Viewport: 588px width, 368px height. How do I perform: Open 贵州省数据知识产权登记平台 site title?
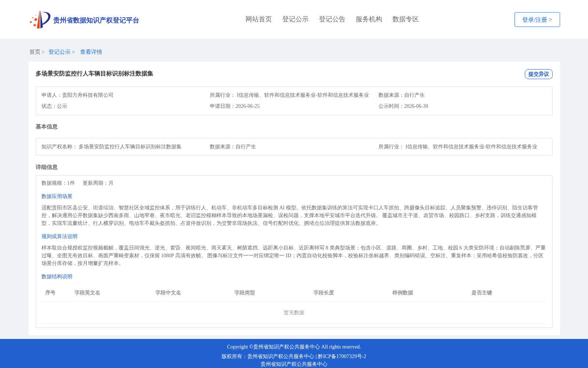(96, 20)
